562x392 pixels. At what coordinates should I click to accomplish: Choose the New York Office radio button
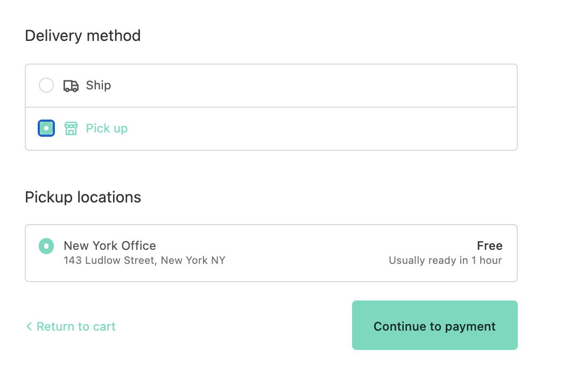46,246
